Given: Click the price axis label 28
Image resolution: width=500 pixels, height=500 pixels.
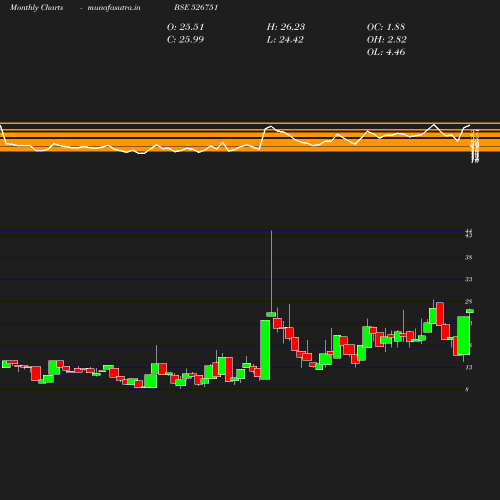Looking at the screenshot, I should (x=469, y=301).
